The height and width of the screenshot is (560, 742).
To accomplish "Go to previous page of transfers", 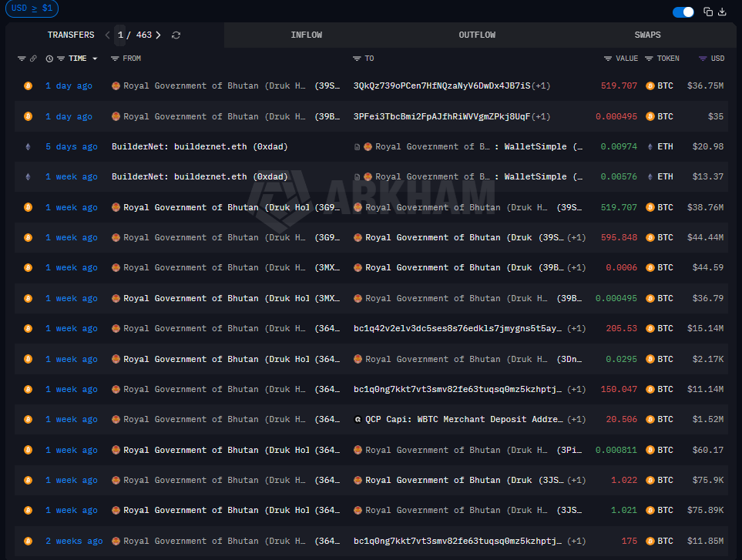I will (107, 35).
